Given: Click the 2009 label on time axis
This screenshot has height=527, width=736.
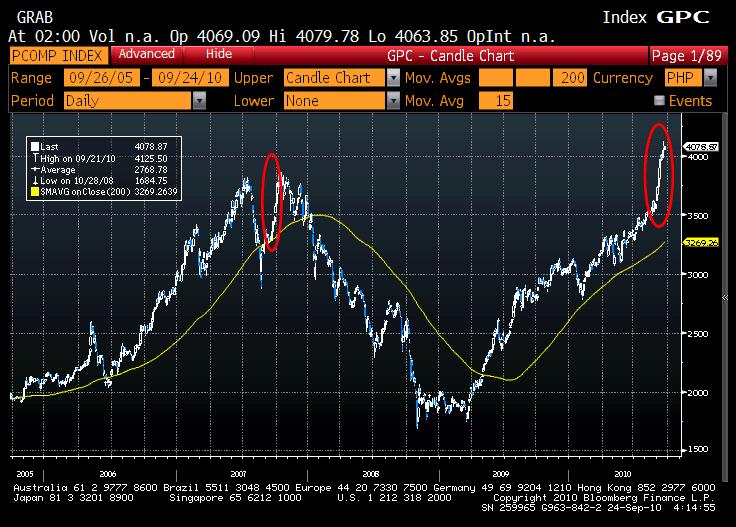Looking at the screenshot, I should [x=501, y=474].
